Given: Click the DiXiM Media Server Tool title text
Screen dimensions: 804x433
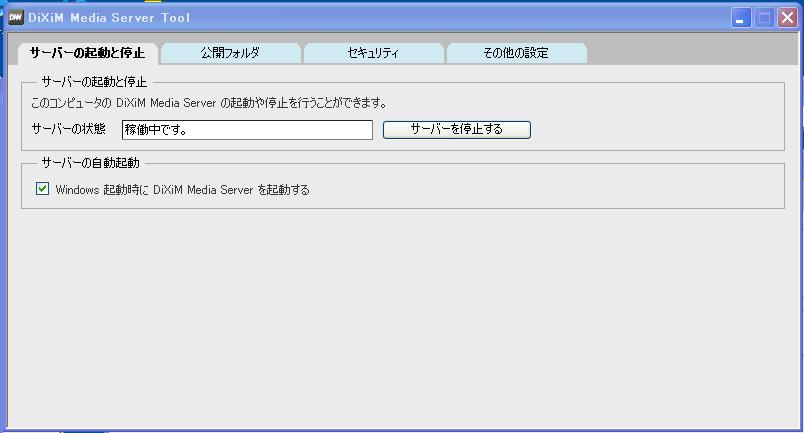Looking at the screenshot, I should pyautogui.click(x=109, y=17).
